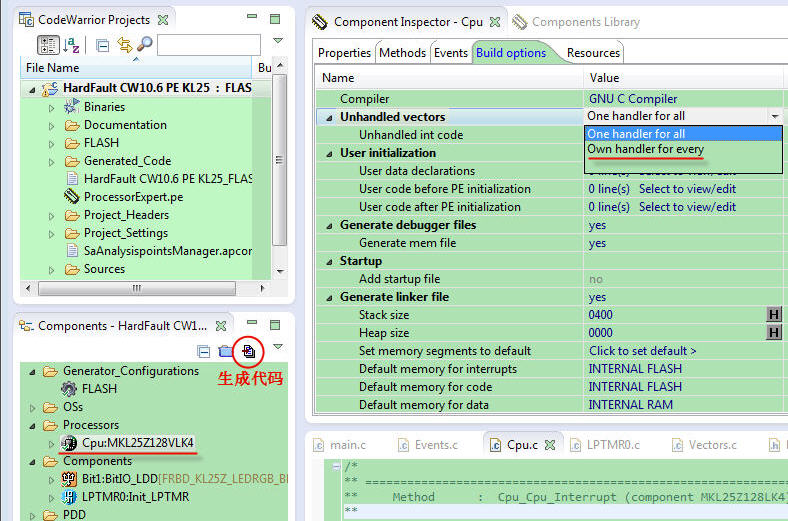Image resolution: width=788 pixels, height=521 pixels.
Task: Expand the Project_Headers folder
Action: (52, 216)
